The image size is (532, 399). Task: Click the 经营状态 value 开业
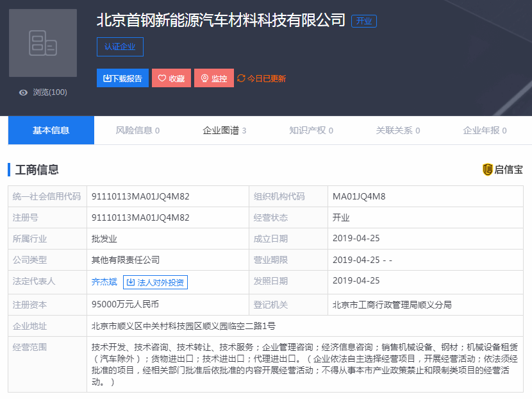click(341, 217)
